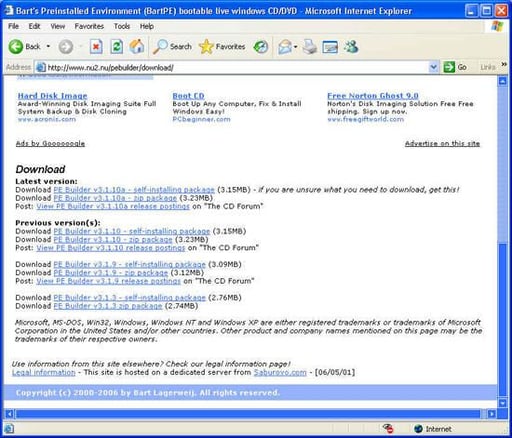Click the Stop loading icon
Image resolution: width=512 pixels, height=438 pixels.
(96, 47)
